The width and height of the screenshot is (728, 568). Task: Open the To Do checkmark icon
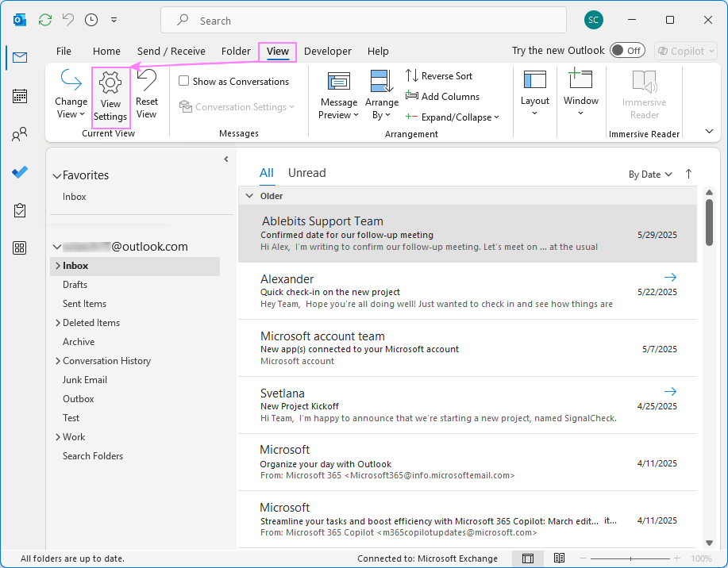(x=20, y=172)
